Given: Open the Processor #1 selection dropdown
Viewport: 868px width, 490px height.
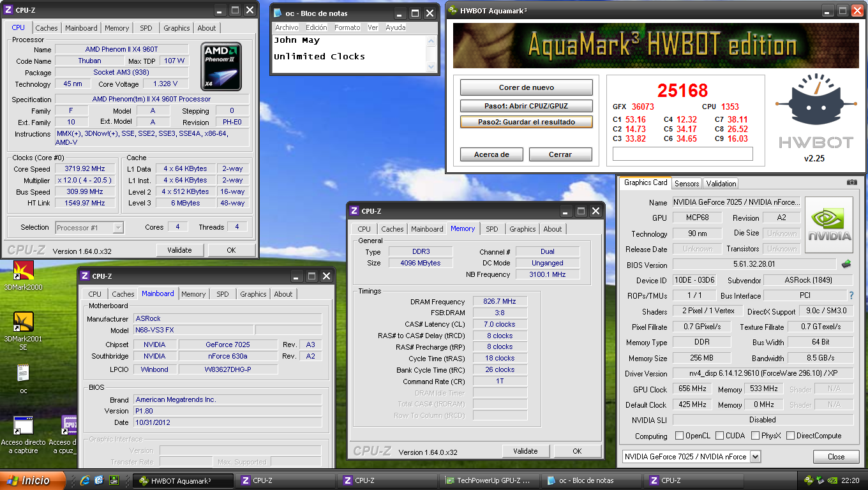Looking at the screenshot, I should tap(118, 227).
